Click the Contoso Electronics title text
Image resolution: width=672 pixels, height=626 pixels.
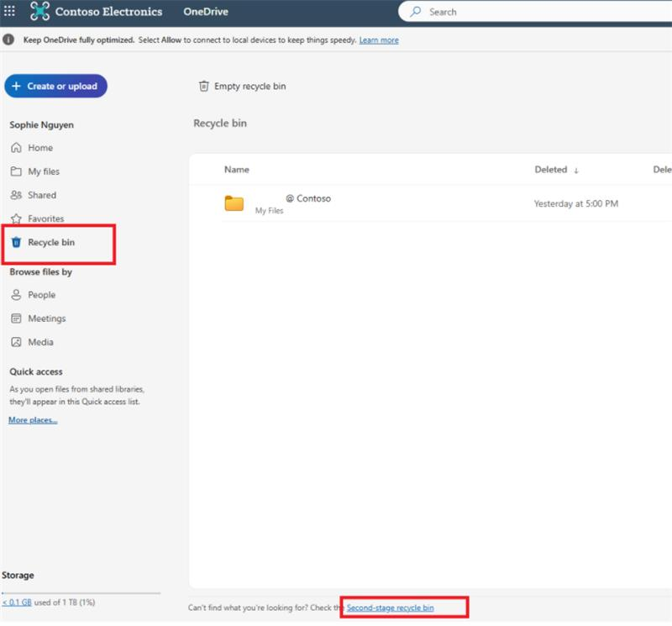[108, 12]
